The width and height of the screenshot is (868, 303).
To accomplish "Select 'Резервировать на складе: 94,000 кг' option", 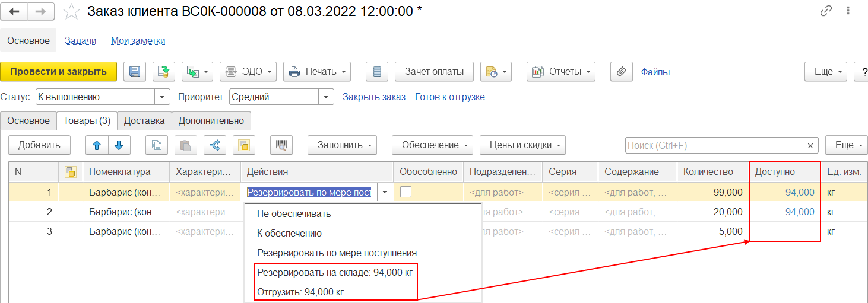I will 334,272.
